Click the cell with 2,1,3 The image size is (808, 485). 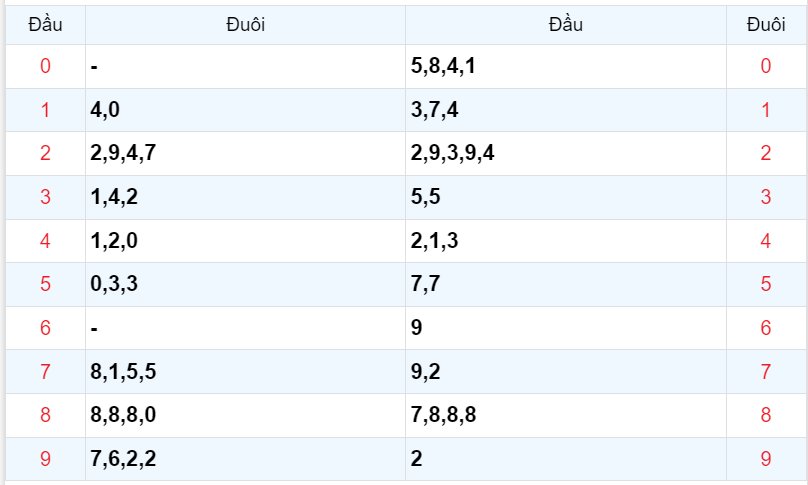(x=435, y=241)
